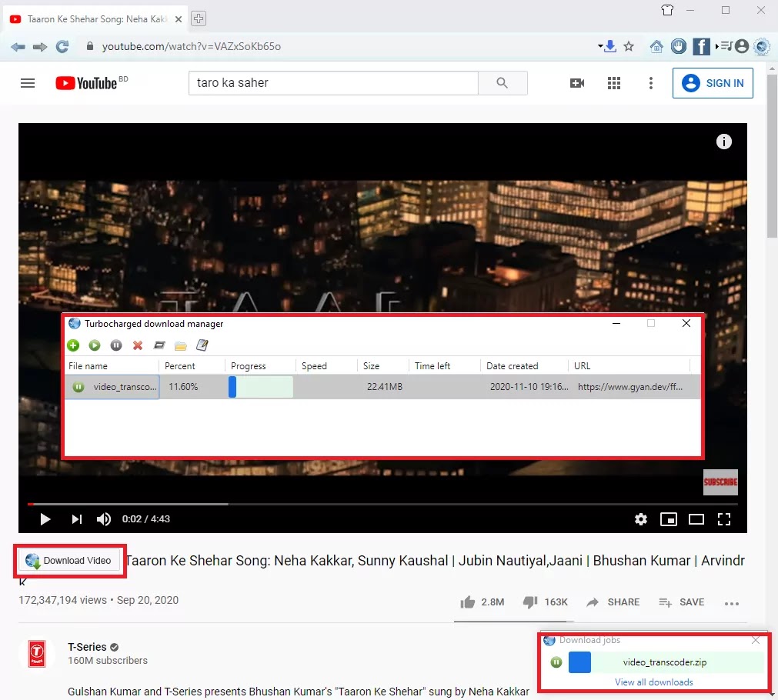778x700 pixels.
Task: Reload the page with refresh icon
Action: click(62, 47)
